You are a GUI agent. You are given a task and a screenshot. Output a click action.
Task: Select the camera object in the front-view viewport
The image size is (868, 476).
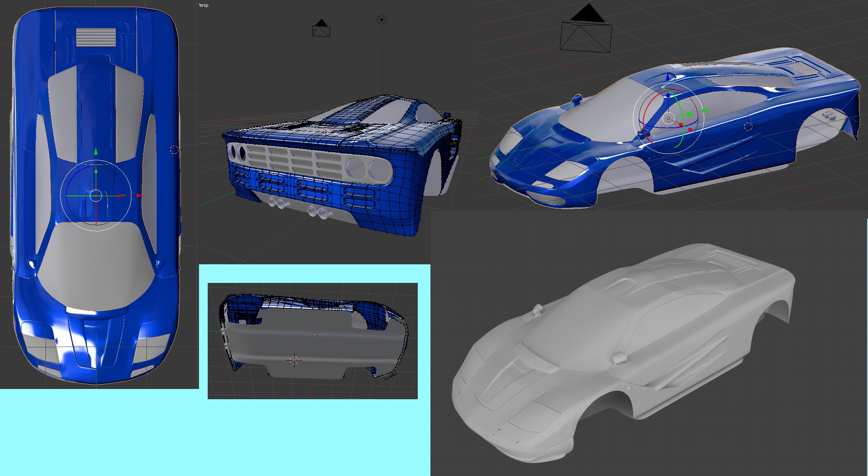321,28
